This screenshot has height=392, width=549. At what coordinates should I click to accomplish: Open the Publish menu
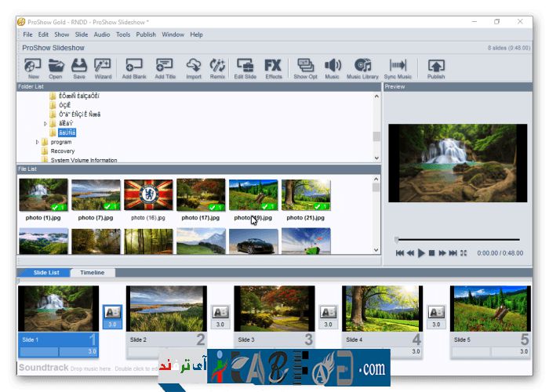(146, 34)
